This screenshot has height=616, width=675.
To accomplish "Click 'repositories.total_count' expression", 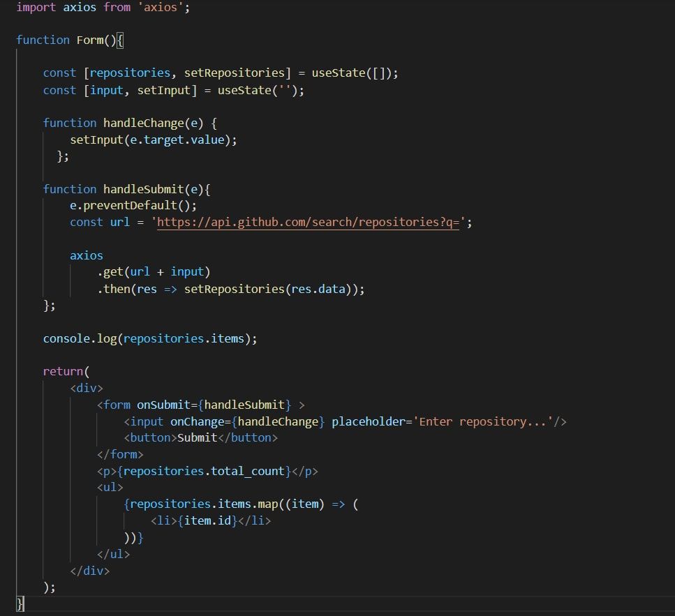I will click(x=204, y=471).
